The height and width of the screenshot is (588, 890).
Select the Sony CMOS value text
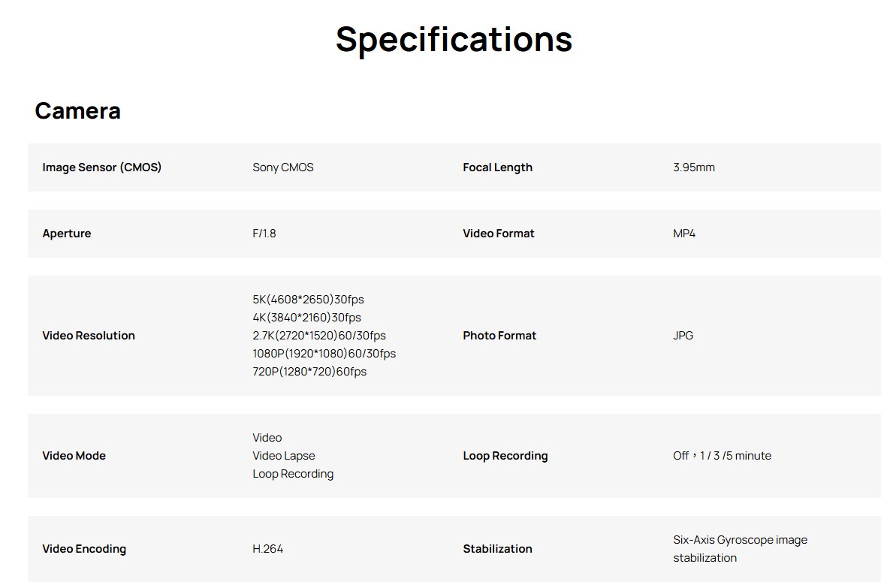click(x=283, y=167)
